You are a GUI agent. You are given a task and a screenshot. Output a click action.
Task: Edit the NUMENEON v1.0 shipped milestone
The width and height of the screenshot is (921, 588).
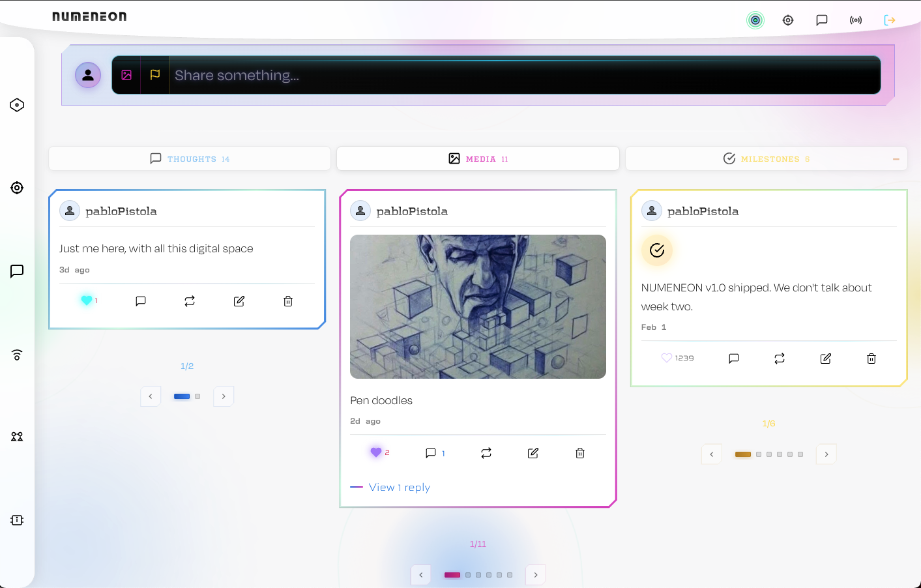(x=825, y=359)
